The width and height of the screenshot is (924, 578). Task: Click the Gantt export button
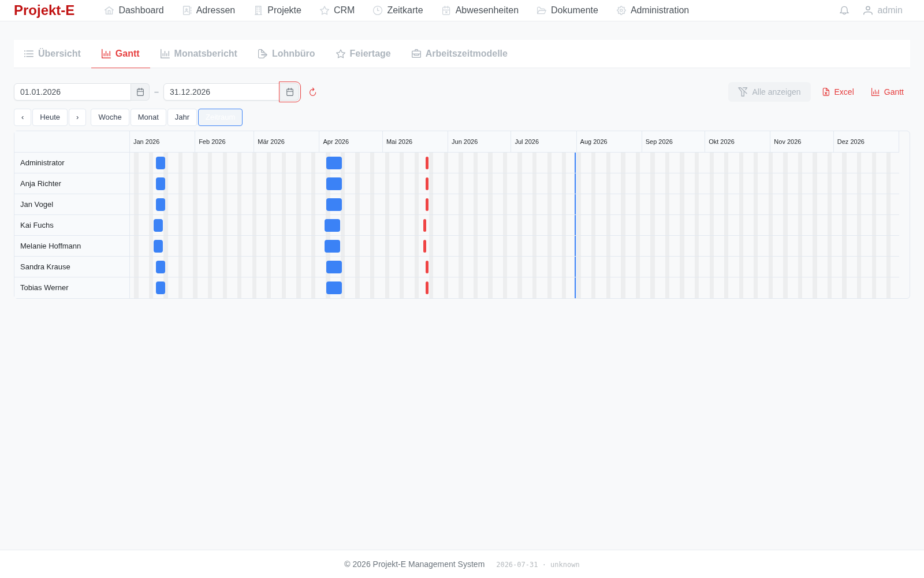coord(888,92)
